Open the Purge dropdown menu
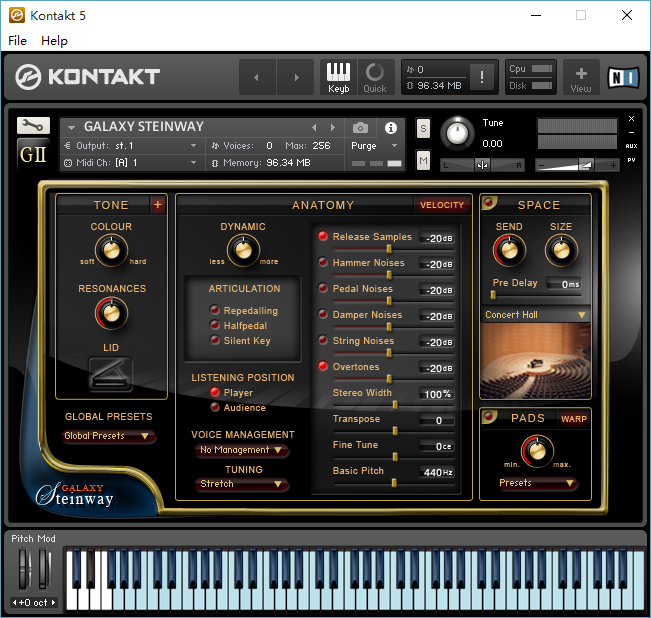The height and width of the screenshot is (618, 651). pyautogui.click(x=374, y=146)
